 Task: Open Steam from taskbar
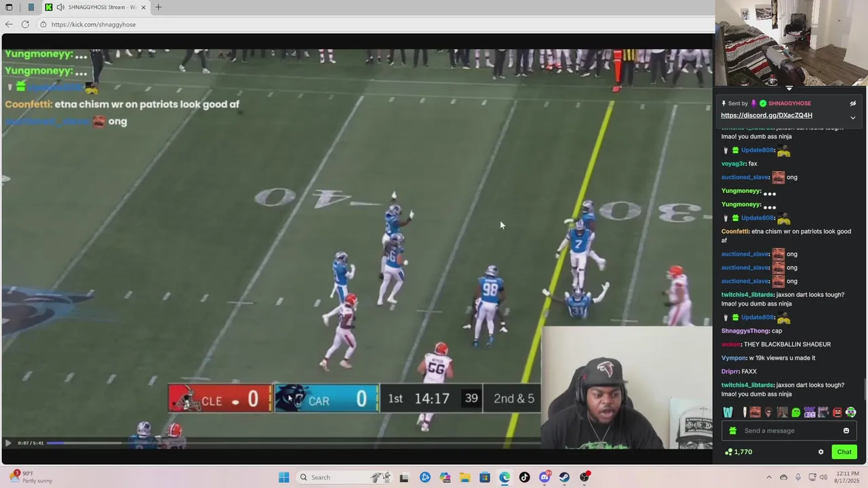pos(564,477)
